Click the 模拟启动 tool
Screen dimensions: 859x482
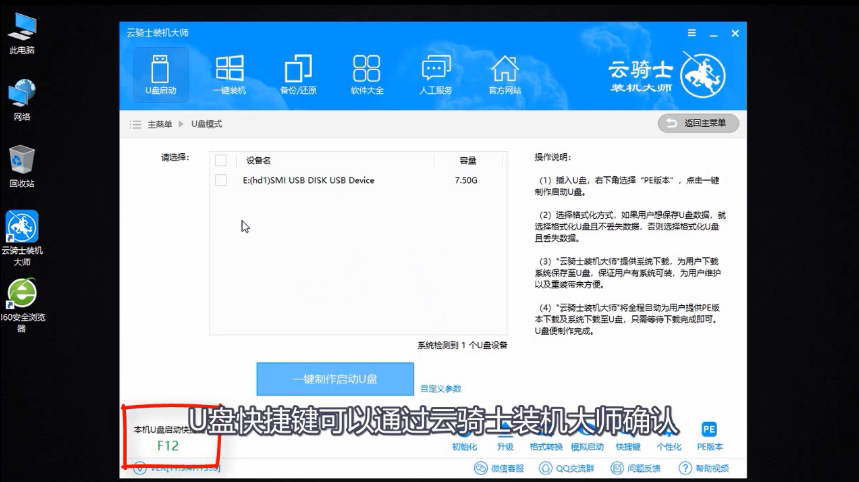587,437
